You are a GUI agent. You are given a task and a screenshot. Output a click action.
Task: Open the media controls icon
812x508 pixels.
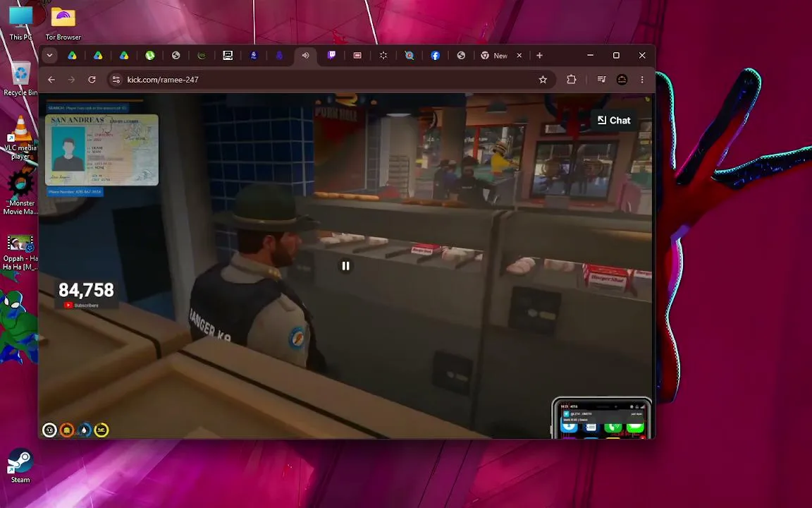(601, 79)
